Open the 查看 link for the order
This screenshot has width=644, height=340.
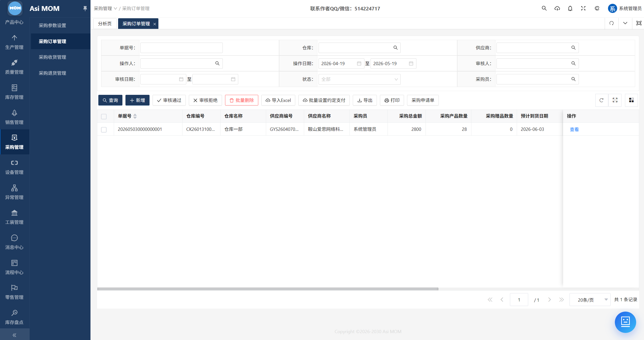[x=574, y=129]
